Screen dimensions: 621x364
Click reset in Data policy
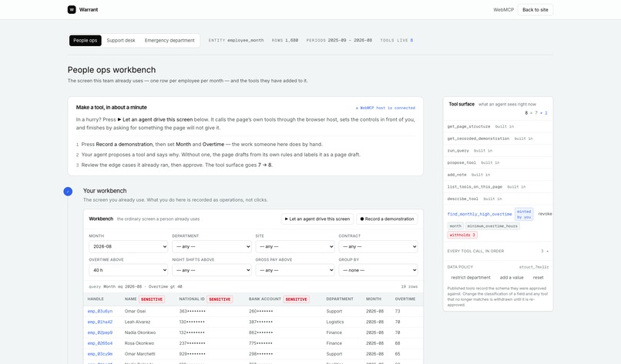(x=538, y=277)
